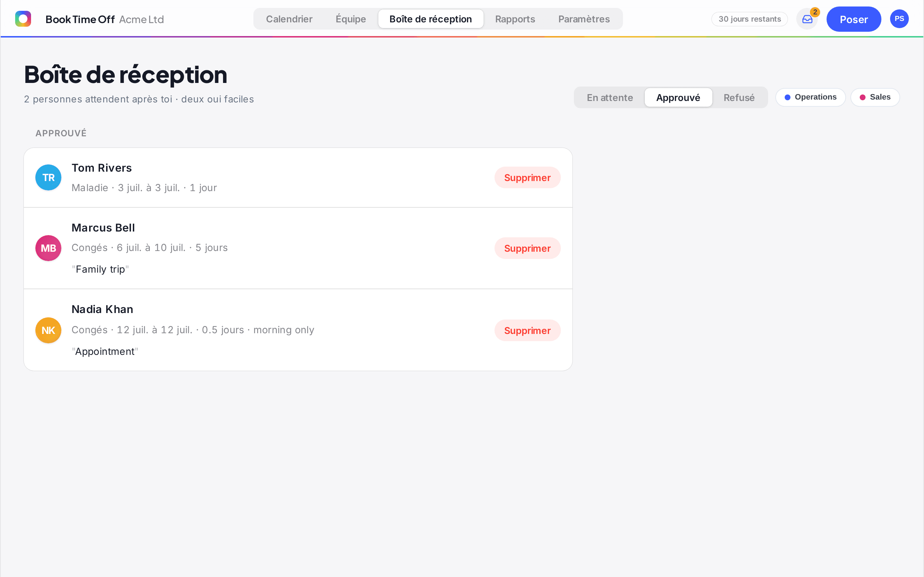
Task: Click the Book Time Off logo icon
Action: pos(23,19)
